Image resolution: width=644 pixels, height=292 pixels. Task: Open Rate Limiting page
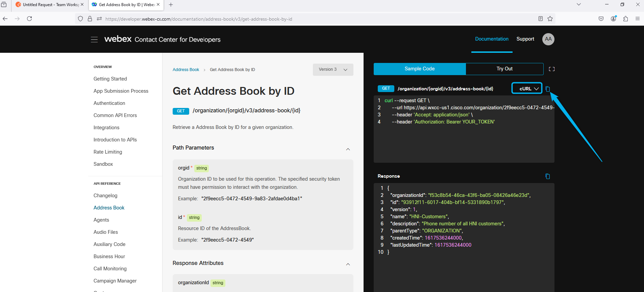108,152
